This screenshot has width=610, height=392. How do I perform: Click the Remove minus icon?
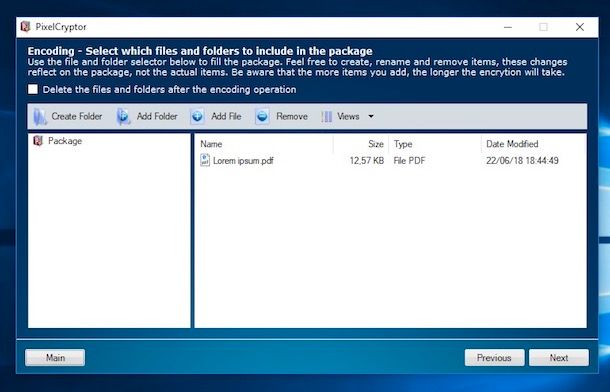[x=262, y=116]
